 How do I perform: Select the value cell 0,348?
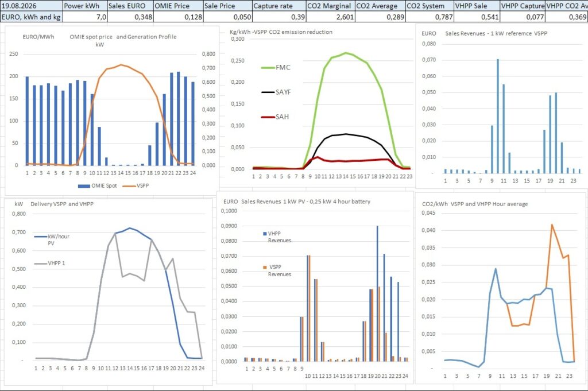(x=130, y=17)
